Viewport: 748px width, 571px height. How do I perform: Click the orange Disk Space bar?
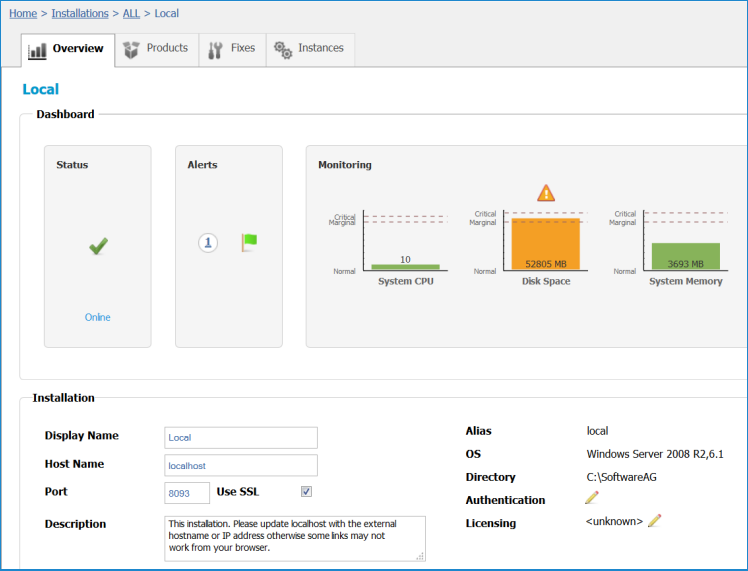tap(546, 244)
